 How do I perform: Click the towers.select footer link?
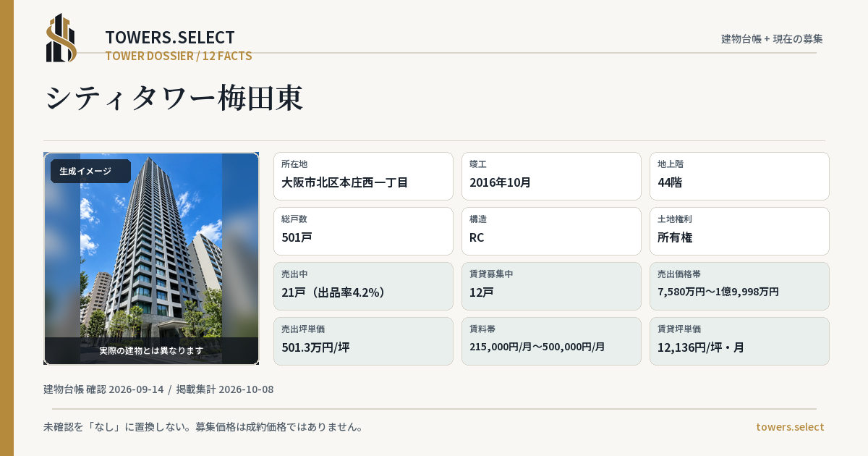click(x=790, y=427)
